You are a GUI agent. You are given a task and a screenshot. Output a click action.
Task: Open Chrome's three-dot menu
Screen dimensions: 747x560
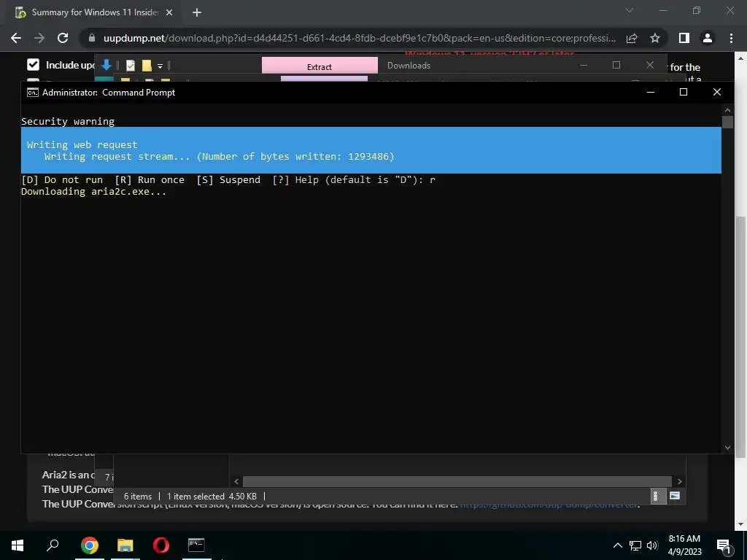tap(731, 38)
